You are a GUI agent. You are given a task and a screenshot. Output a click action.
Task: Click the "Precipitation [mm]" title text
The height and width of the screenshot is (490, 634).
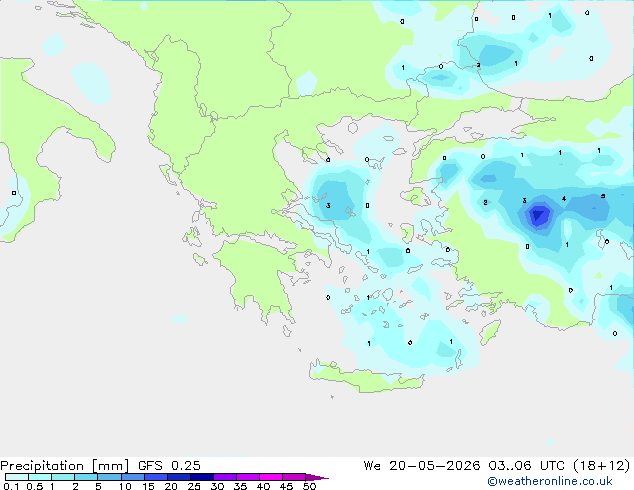point(65,466)
